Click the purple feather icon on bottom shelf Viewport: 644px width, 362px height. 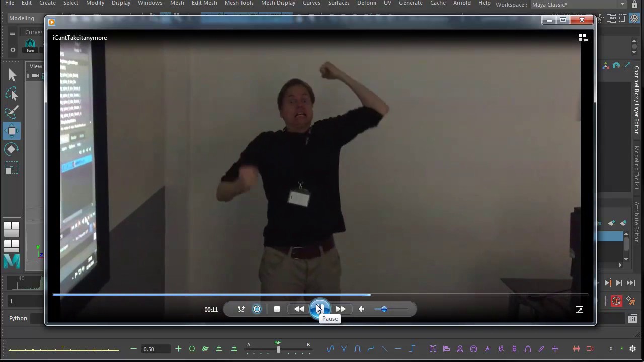(x=541, y=349)
